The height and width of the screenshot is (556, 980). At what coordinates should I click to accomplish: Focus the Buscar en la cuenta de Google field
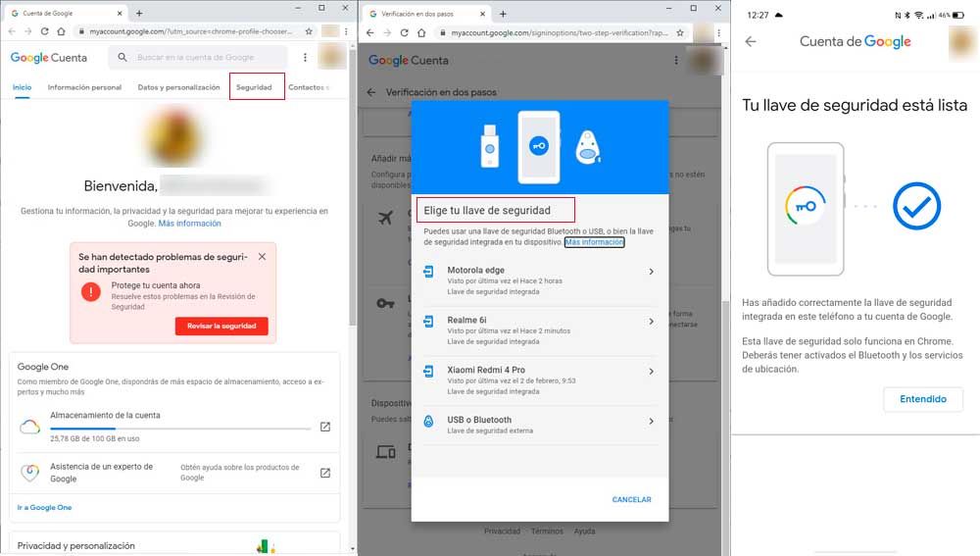(x=199, y=57)
